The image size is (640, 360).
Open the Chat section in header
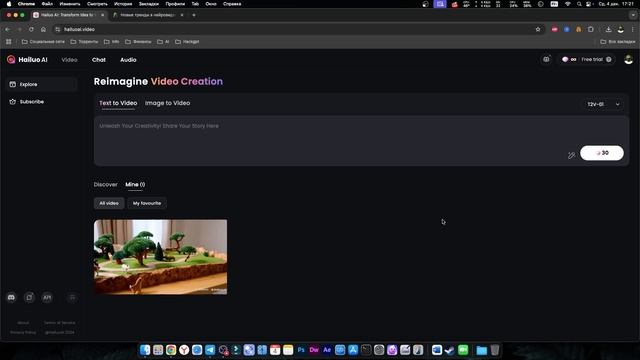click(99, 60)
